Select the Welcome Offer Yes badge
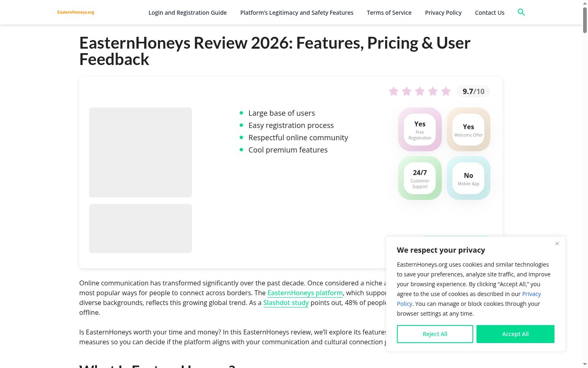Viewport: 588px width, 368px height. 468,130
